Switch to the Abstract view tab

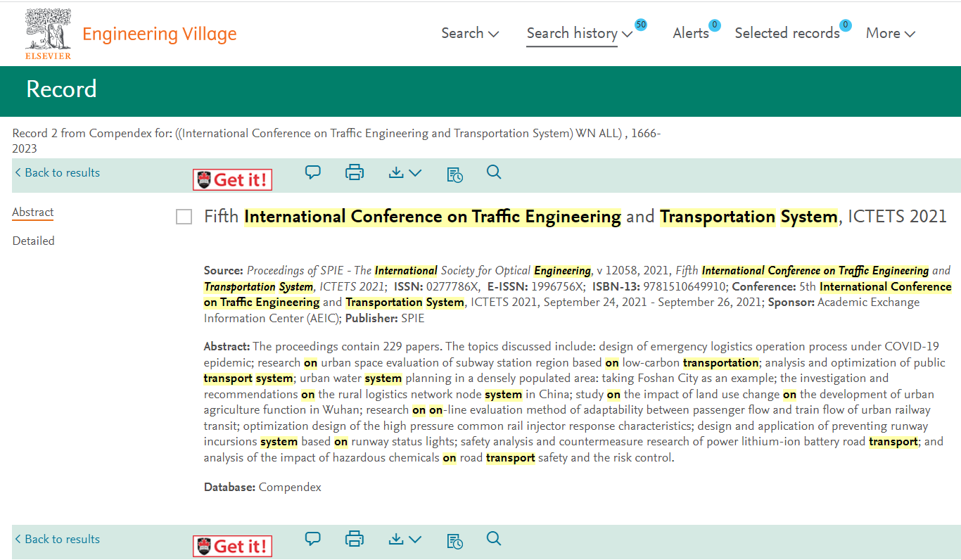point(33,212)
